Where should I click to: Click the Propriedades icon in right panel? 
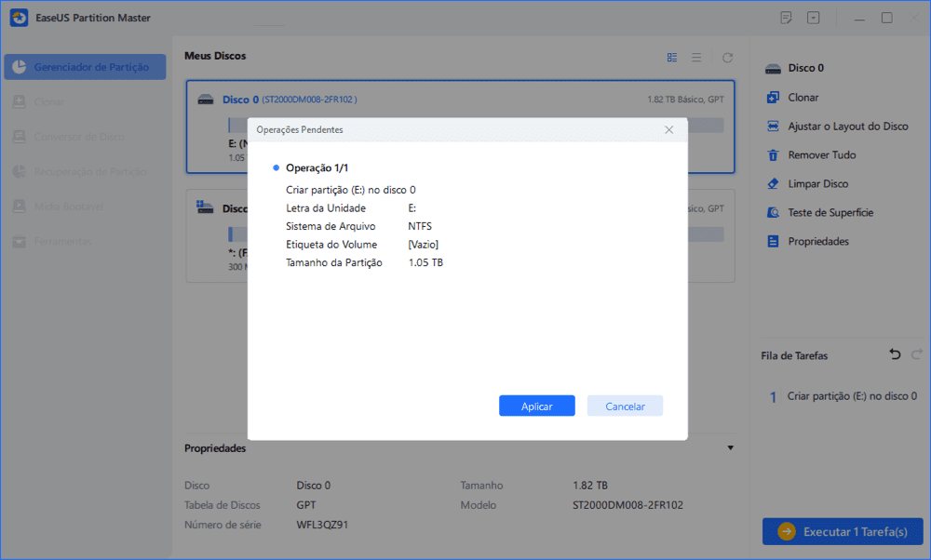pyautogui.click(x=773, y=242)
